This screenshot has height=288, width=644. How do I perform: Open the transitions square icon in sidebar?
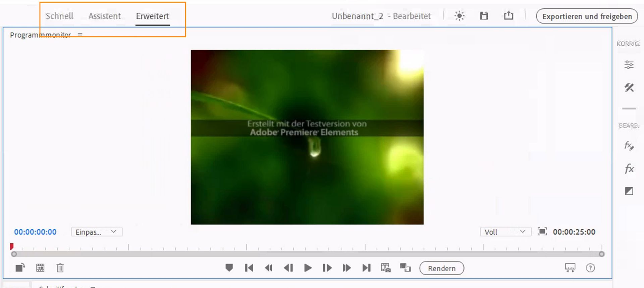(x=629, y=191)
